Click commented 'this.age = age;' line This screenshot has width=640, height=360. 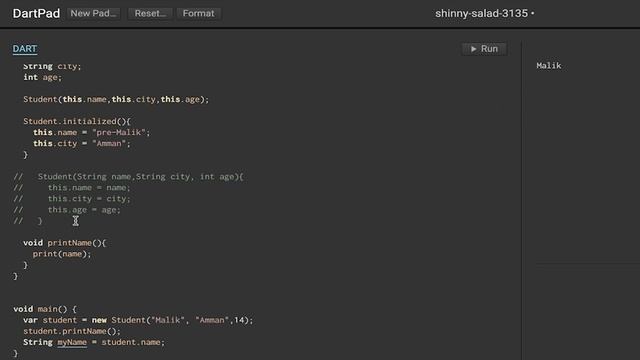[67, 209]
